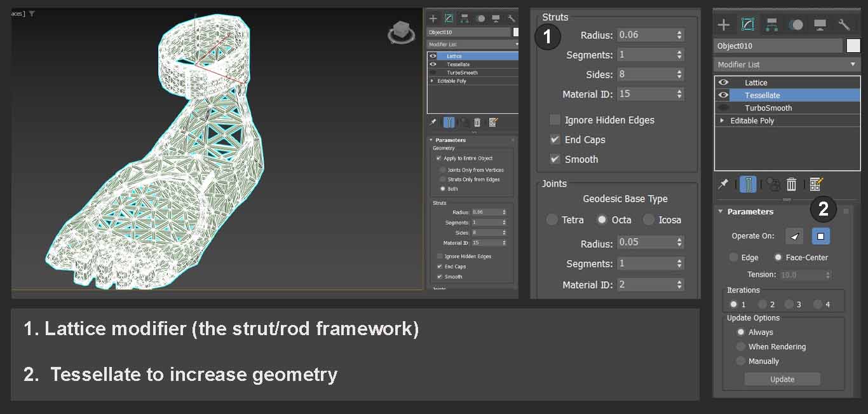This screenshot has height=414, width=868.
Task: Click the ViewCube in the viewport
Action: coord(402,32)
